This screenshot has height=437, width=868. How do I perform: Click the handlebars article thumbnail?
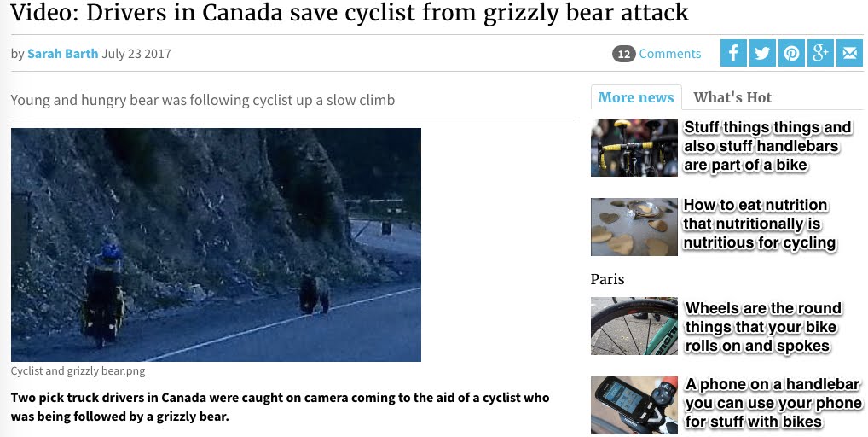pyautogui.click(x=634, y=148)
